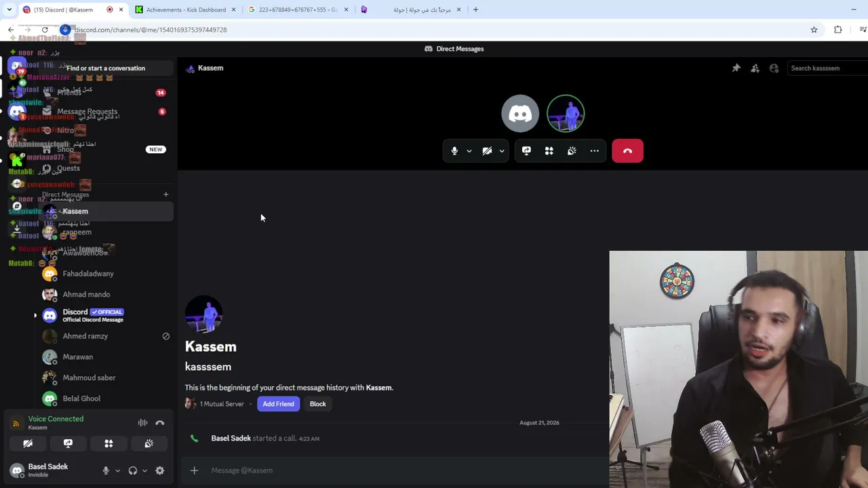
Task: Select the Kassem direct message
Action: point(106,211)
